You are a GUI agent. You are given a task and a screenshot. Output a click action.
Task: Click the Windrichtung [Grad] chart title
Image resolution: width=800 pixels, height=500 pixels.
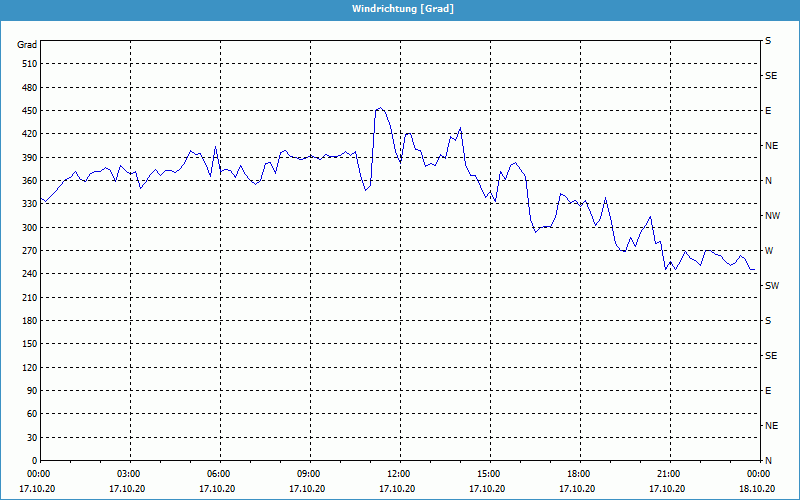402,9
